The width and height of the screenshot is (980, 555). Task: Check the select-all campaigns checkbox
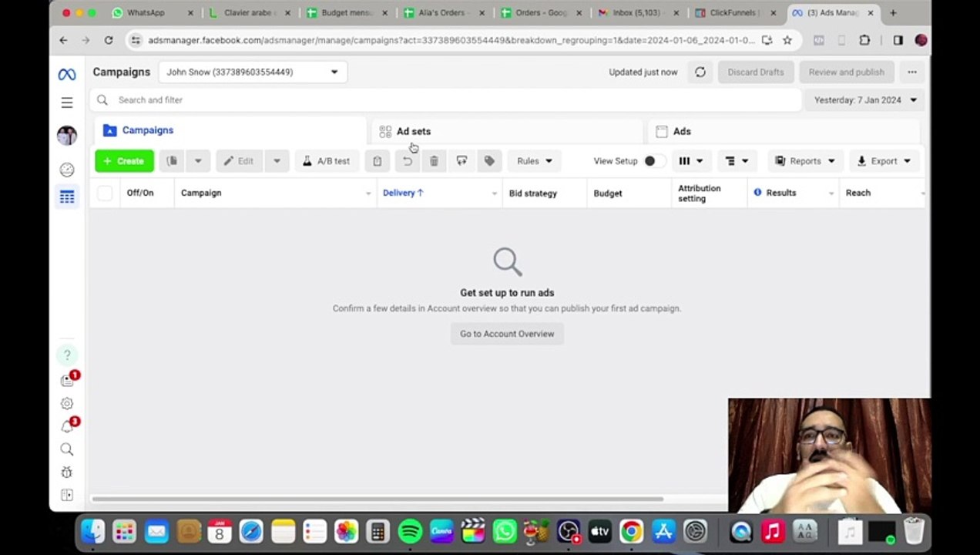(105, 193)
